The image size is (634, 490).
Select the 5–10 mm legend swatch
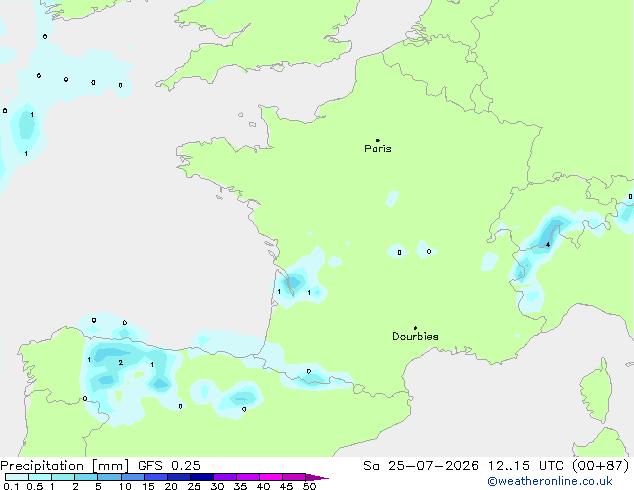109,477
